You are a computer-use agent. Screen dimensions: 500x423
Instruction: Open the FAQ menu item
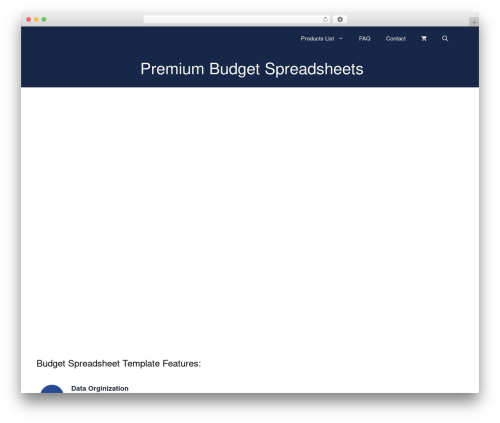[364, 39]
